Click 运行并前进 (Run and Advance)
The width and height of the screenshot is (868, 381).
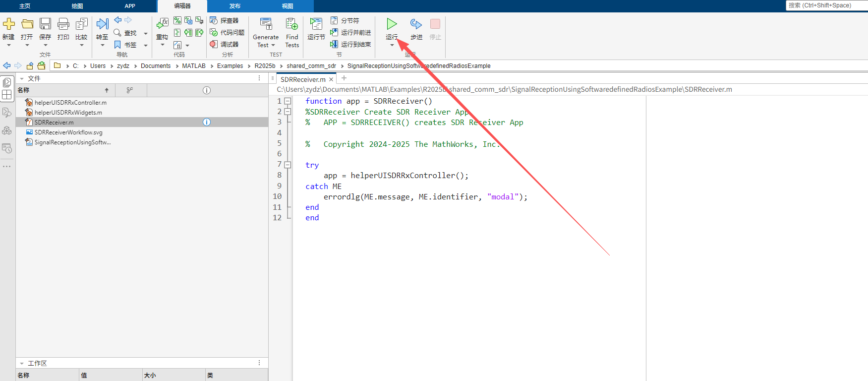pyautogui.click(x=350, y=32)
